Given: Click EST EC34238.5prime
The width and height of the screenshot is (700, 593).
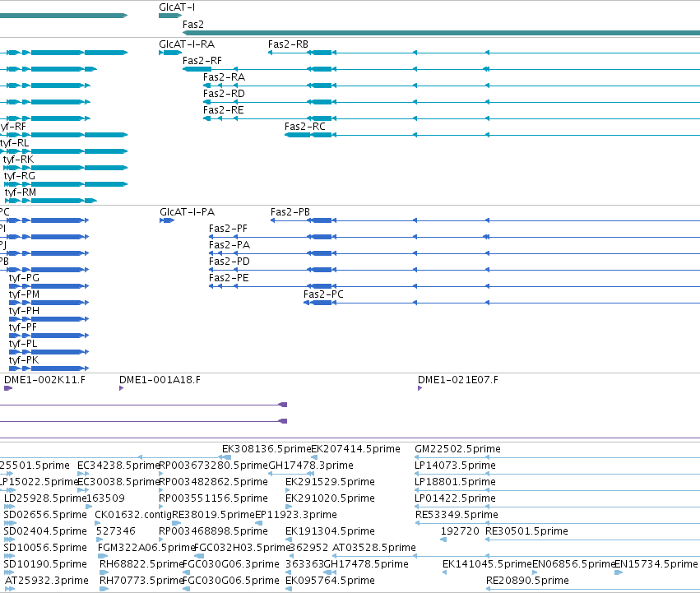Looking at the screenshot, I should click(x=118, y=466).
